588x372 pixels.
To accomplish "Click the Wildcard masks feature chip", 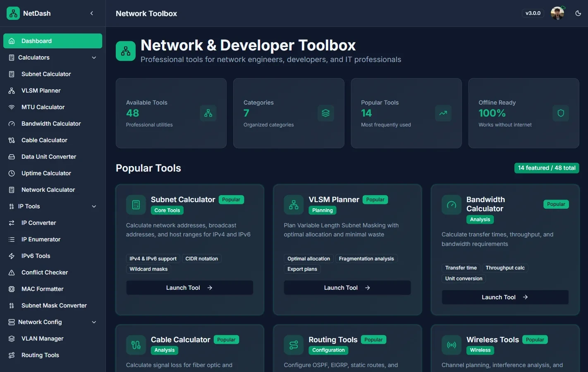I will point(148,269).
